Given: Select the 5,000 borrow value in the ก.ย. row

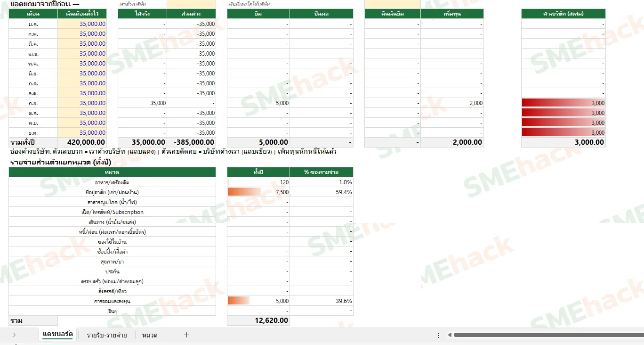Looking at the screenshot, I should [258, 103].
